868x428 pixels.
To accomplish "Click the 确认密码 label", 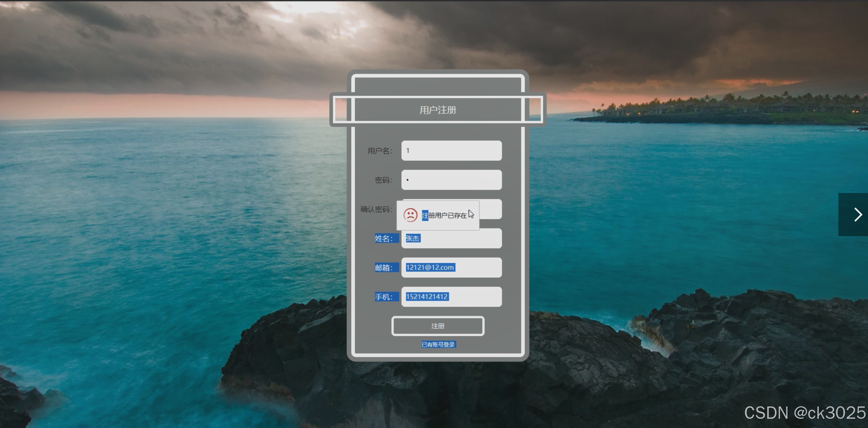I will pyautogui.click(x=376, y=209).
